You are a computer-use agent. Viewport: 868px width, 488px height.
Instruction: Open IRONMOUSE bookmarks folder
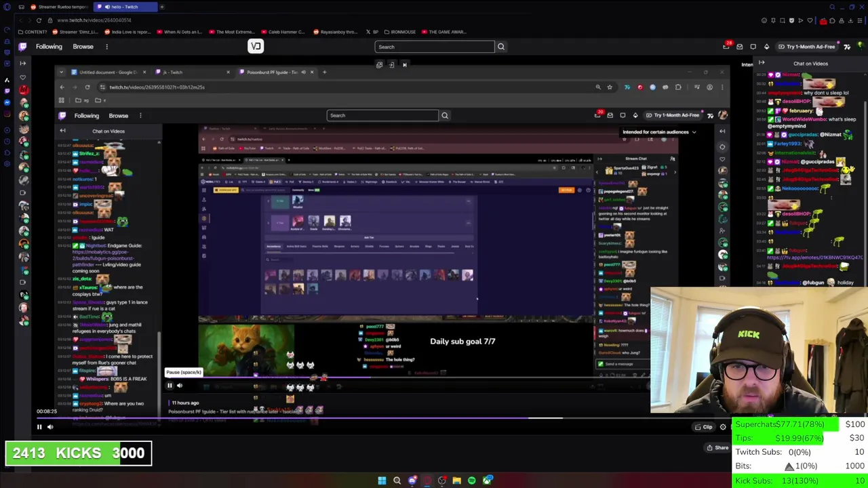tap(399, 32)
